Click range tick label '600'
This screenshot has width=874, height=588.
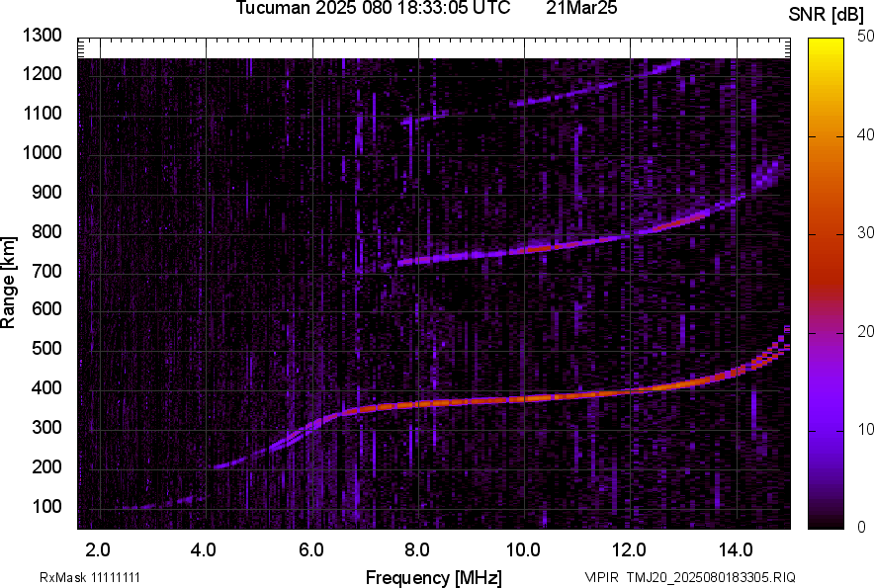coord(46,308)
